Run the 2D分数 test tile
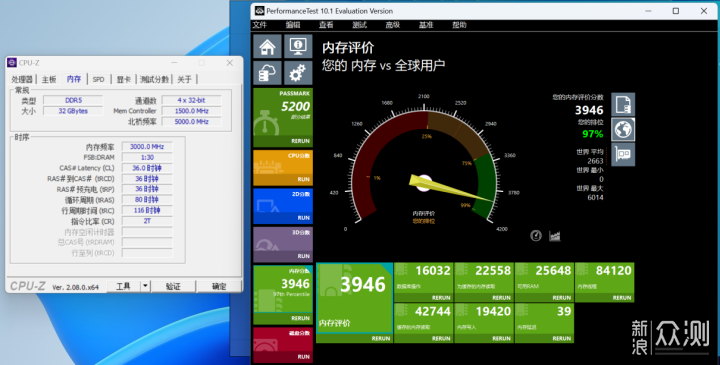The width and height of the screenshot is (720, 365). [x=304, y=218]
